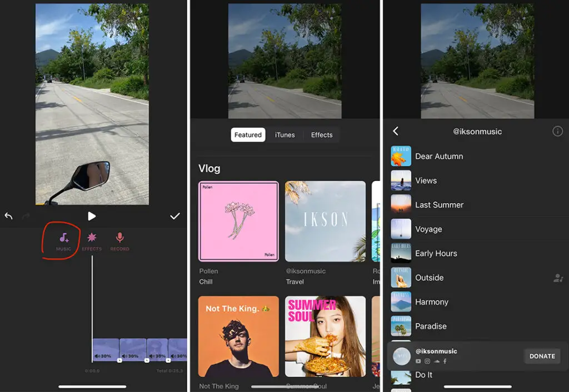Open the @iksonmusic Instagram icon

click(x=427, y=361)
